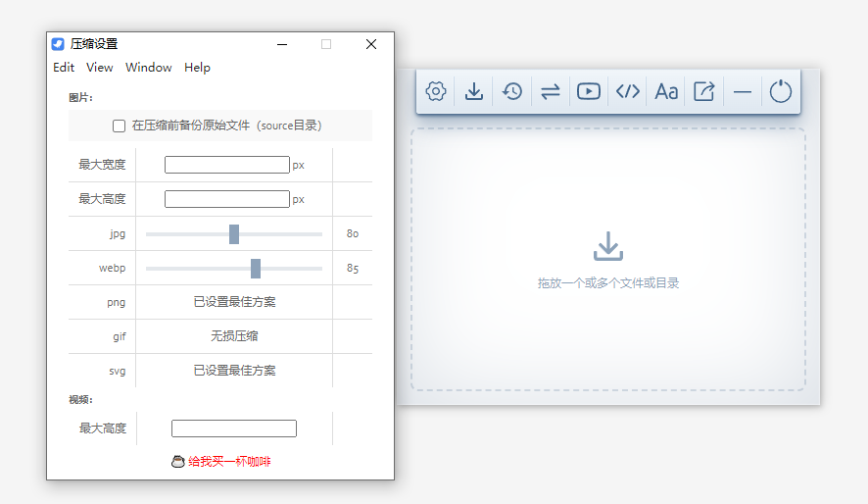Open the Edit menu
This screenshot has height=504, width=868.
pyautogui.click(x=64, y=68)
